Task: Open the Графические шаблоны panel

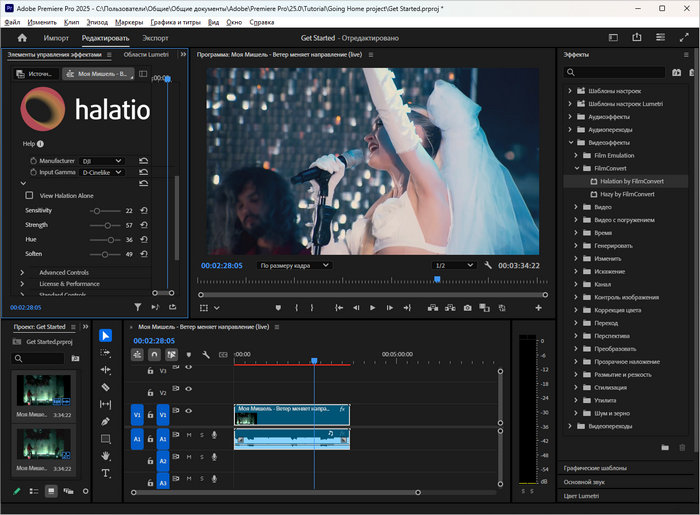Action: tap(595, 468)
